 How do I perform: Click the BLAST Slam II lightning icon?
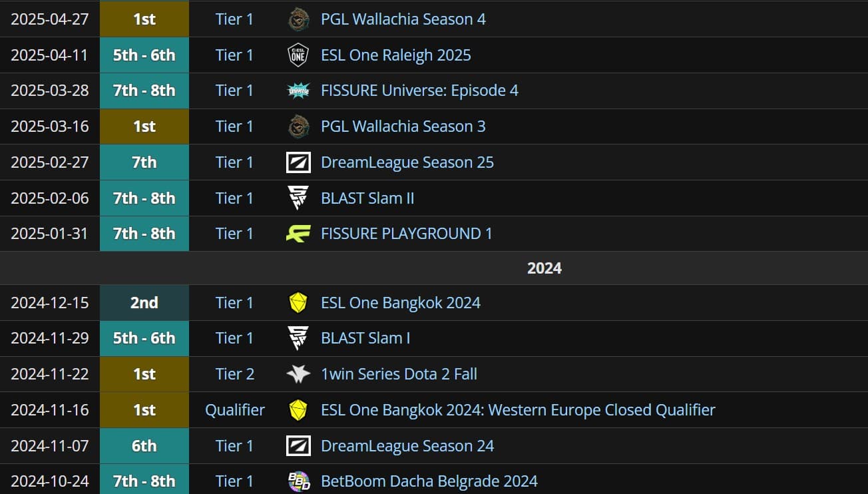pyautogui.click(x=298, y=198)
